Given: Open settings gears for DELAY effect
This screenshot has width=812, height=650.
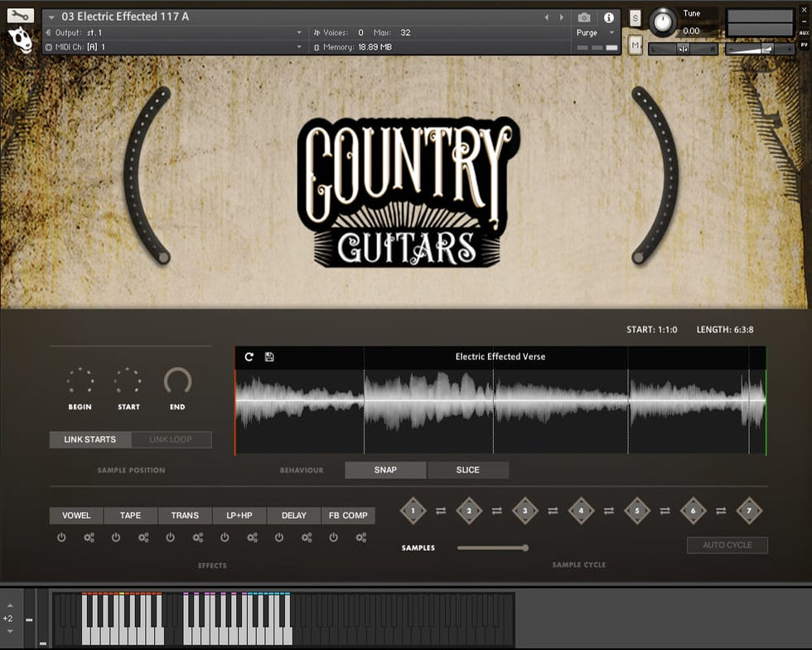Looking at the screenshot, I should (307, 537).
